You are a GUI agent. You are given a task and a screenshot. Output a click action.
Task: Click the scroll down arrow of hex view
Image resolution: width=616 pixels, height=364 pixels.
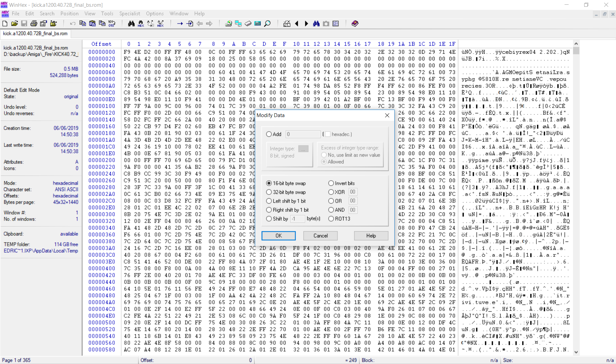[576, 352]
